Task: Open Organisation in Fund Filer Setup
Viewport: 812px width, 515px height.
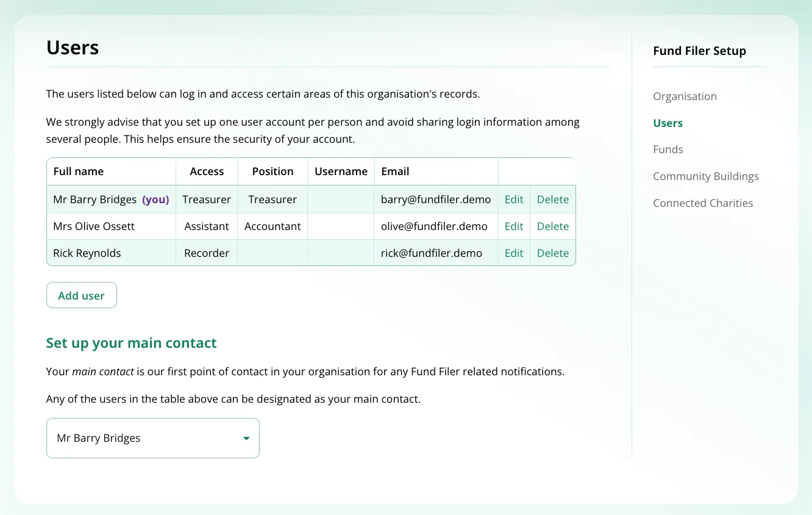Action: pos(685,96)
